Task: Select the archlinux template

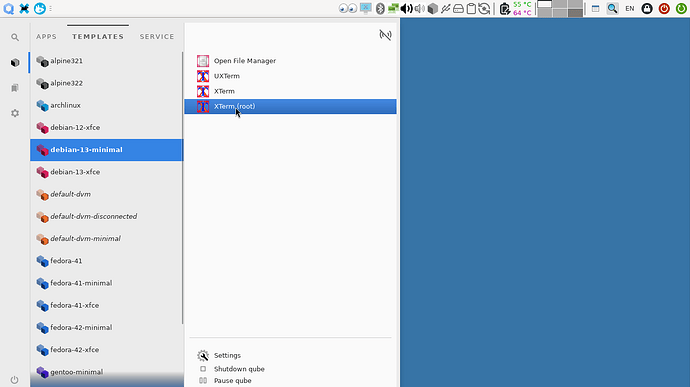Action: click(x=106, y=106)
